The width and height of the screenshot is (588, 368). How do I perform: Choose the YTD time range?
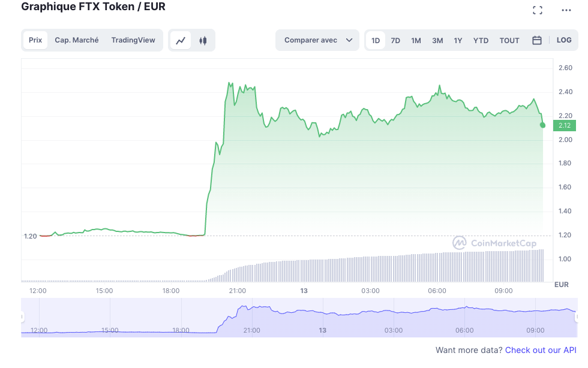(x=481, y=41)
